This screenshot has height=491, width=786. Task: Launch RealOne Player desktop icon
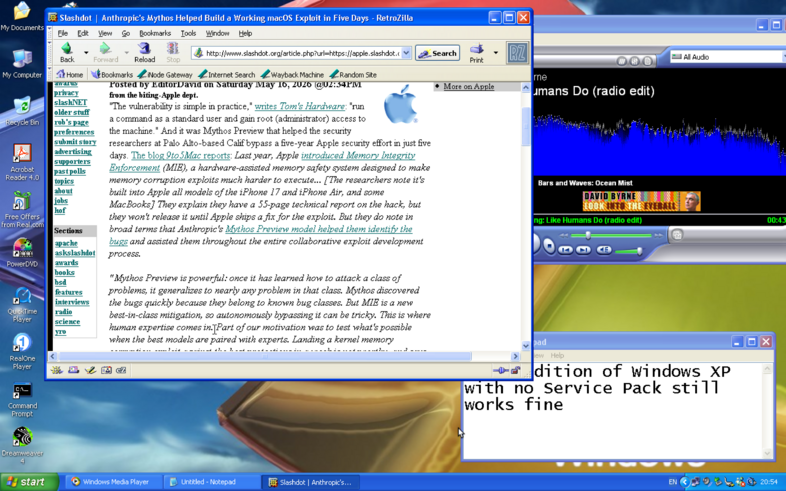22,351
